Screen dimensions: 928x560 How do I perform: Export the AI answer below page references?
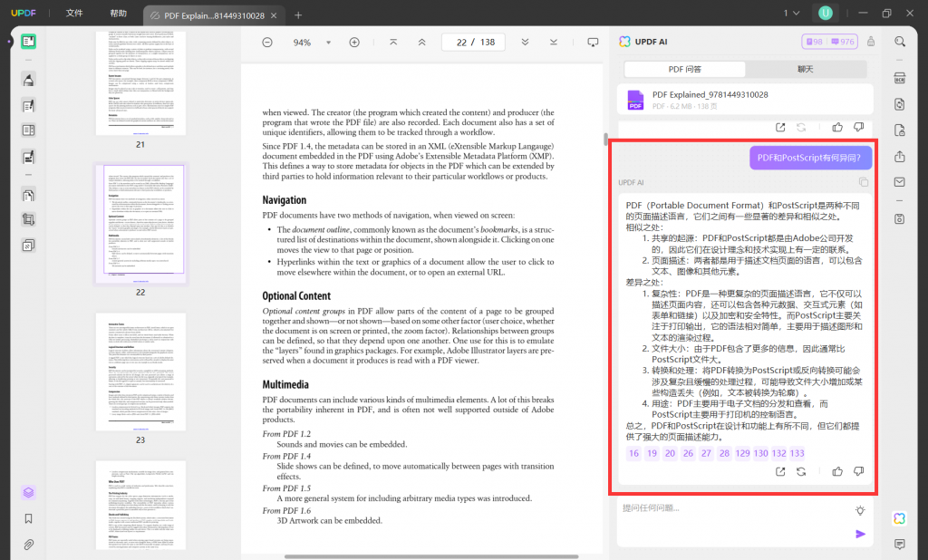point(780,472)
